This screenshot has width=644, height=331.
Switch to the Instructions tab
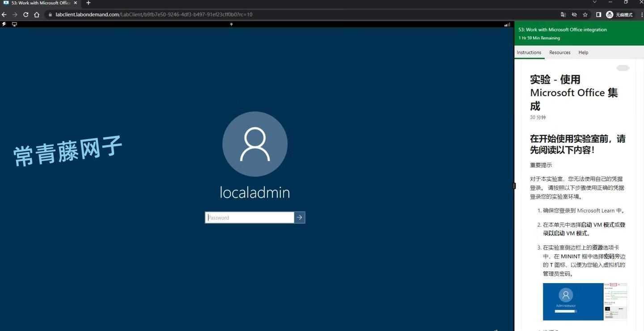tap(529, 52)
